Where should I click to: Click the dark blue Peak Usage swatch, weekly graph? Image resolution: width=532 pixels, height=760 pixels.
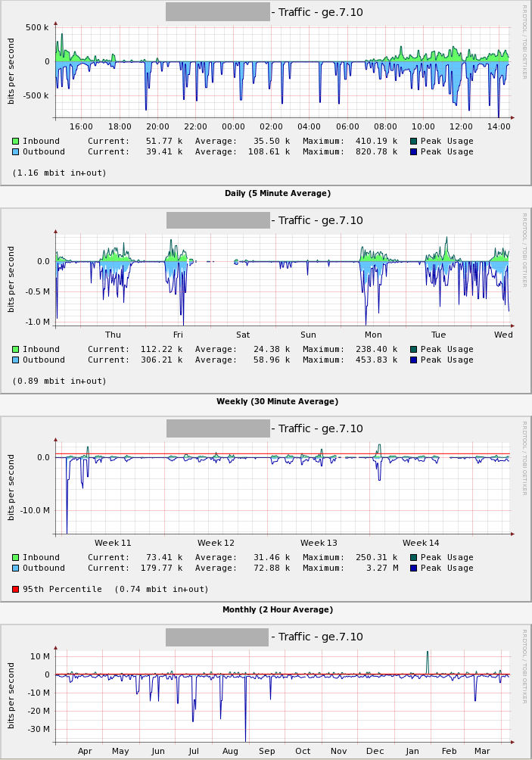[413, 360]
